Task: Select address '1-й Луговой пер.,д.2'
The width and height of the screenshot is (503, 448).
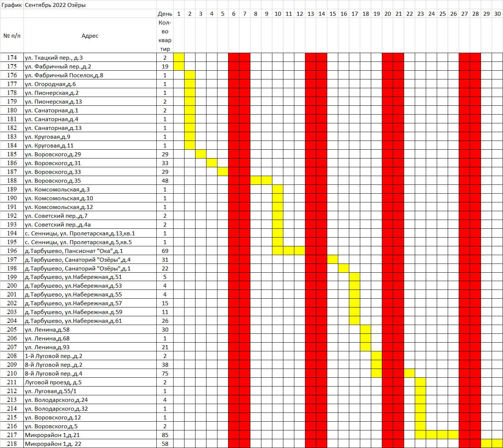Action: point(90,356)
